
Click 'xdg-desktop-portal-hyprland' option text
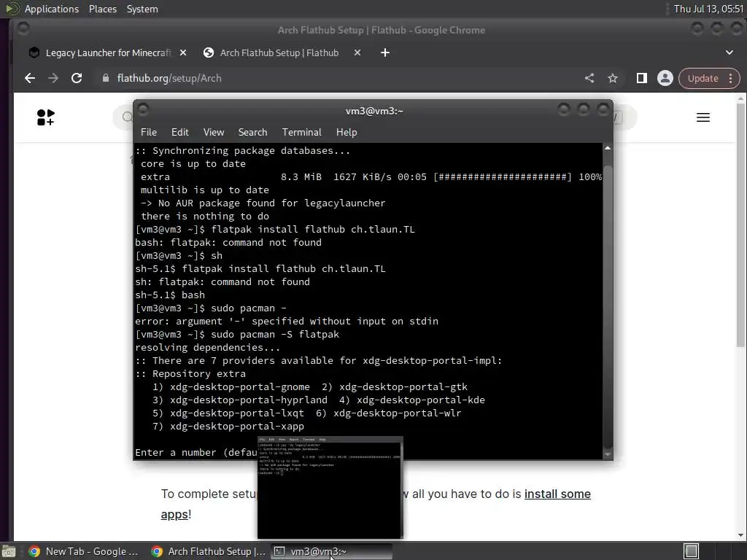[249, 400]
